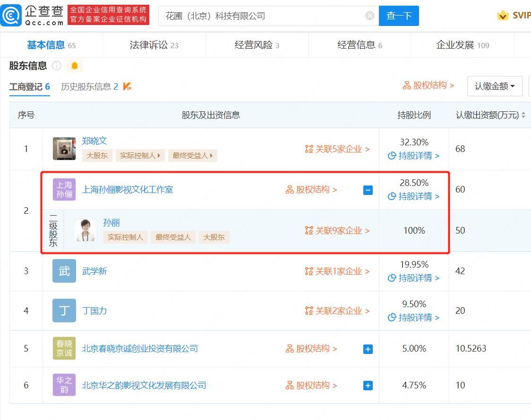Screen dimensions: 531x420
Task: Open the SVIP crown icon
Action: 503,15
